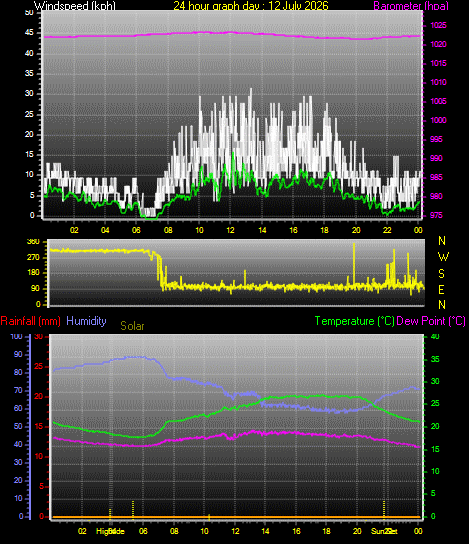Click the Sun Set marker label on bottom time axis
Image resolution: width=469 pixels, height=544 pixels.
pos(384,531)
